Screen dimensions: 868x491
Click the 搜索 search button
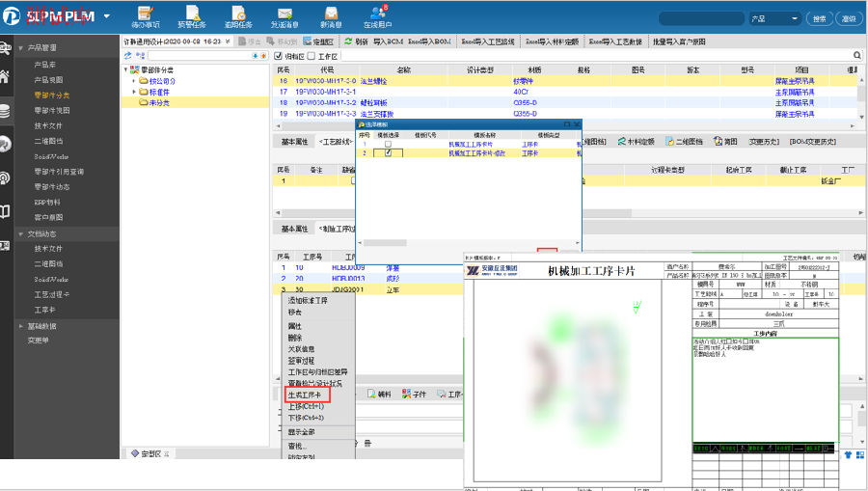[819, 18]
